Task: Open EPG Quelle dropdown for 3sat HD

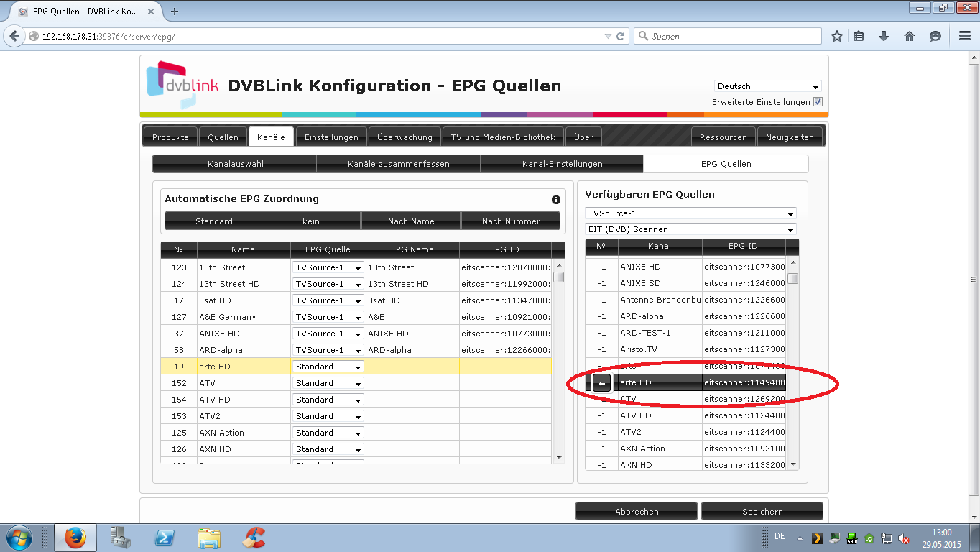Action: 328,300
